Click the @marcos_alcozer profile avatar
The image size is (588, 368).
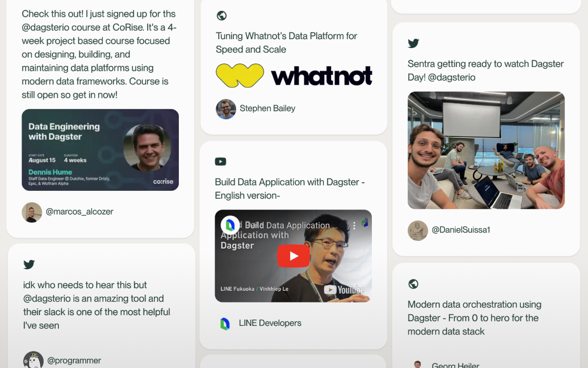point(32,212)
